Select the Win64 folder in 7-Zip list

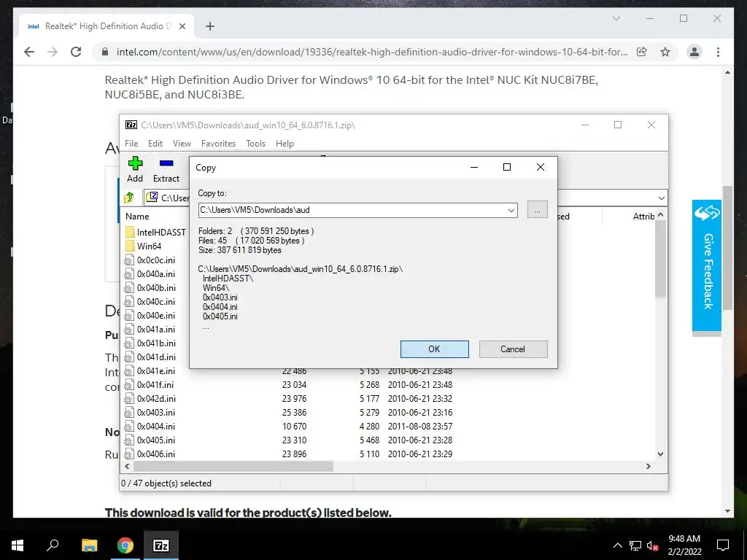144,246
